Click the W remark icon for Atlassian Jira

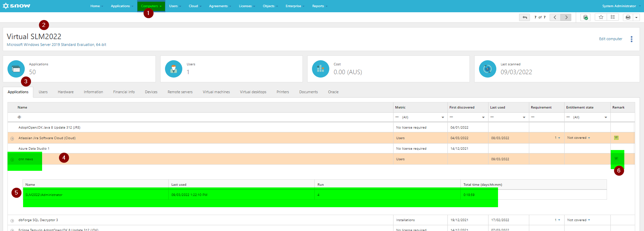coord(616,138)
